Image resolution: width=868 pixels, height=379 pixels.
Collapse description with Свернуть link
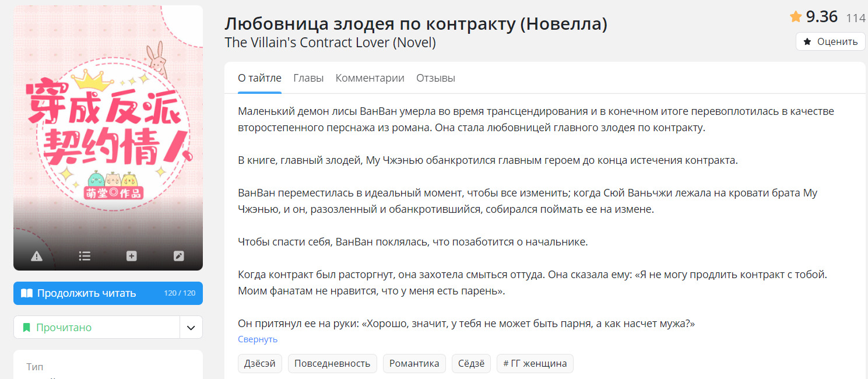257,339
